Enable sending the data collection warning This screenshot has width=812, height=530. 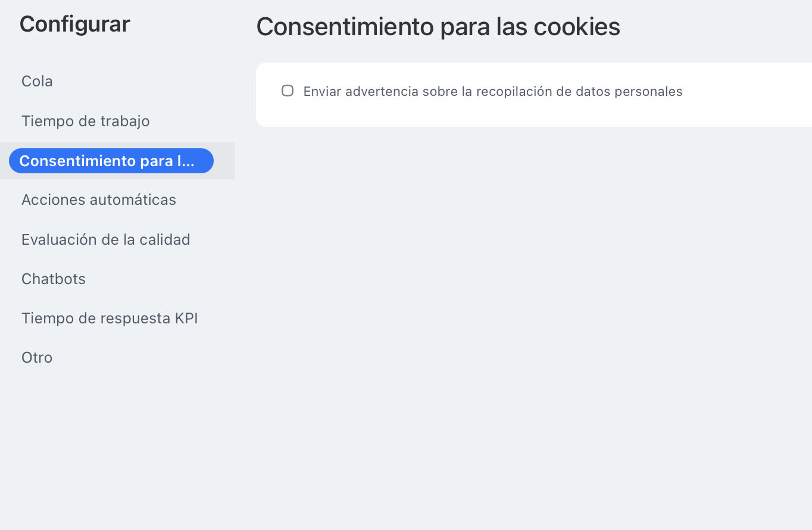click(288, 91)
